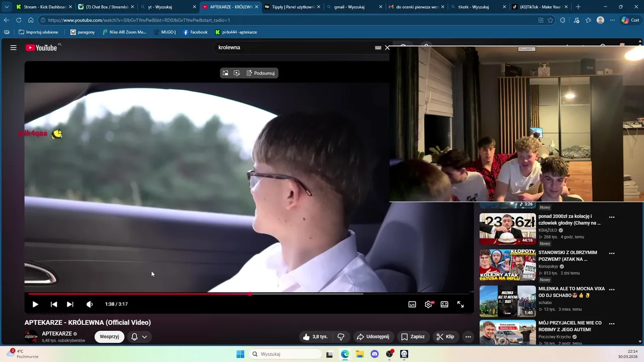Viewport: 644px width, 362px height.
Task: Click the Udostępnij share button
Action: (x=373, y=337)
